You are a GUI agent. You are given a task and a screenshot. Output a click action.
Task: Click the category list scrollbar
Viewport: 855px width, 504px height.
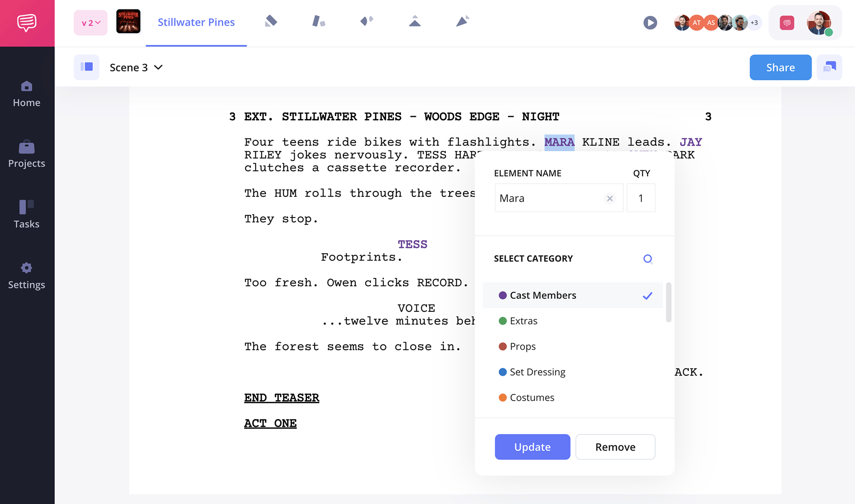point(669,302)
